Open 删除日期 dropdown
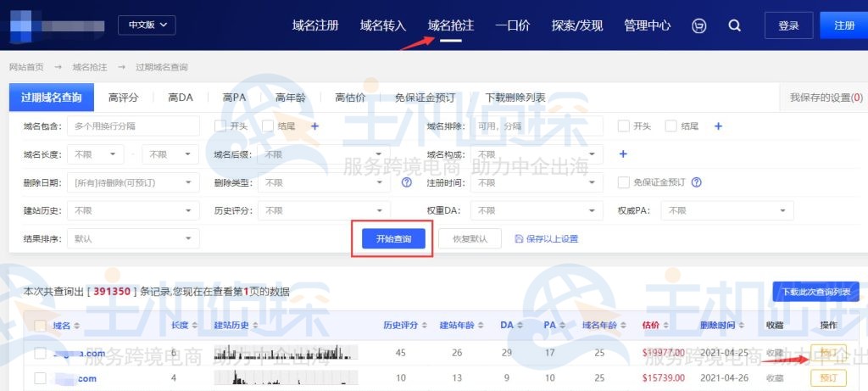 tap(133, 182)
